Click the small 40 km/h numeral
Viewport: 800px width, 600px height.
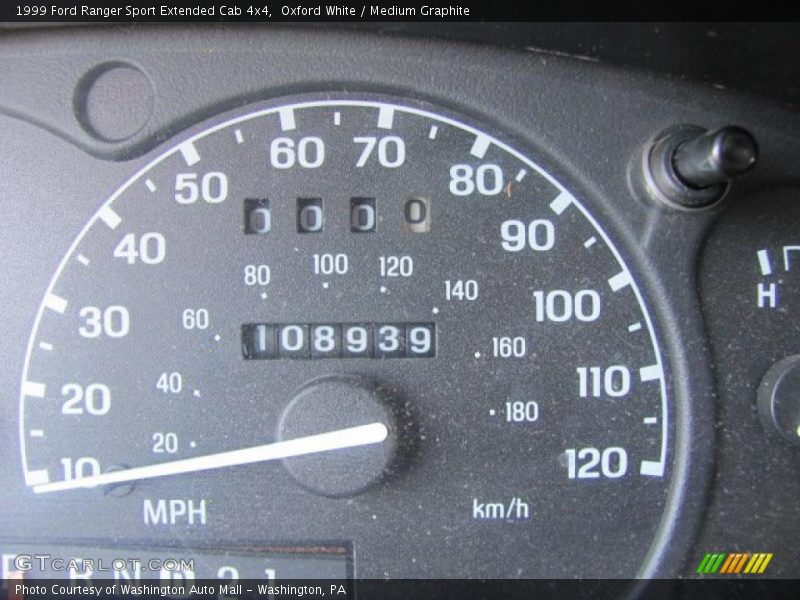click(169, 383)
